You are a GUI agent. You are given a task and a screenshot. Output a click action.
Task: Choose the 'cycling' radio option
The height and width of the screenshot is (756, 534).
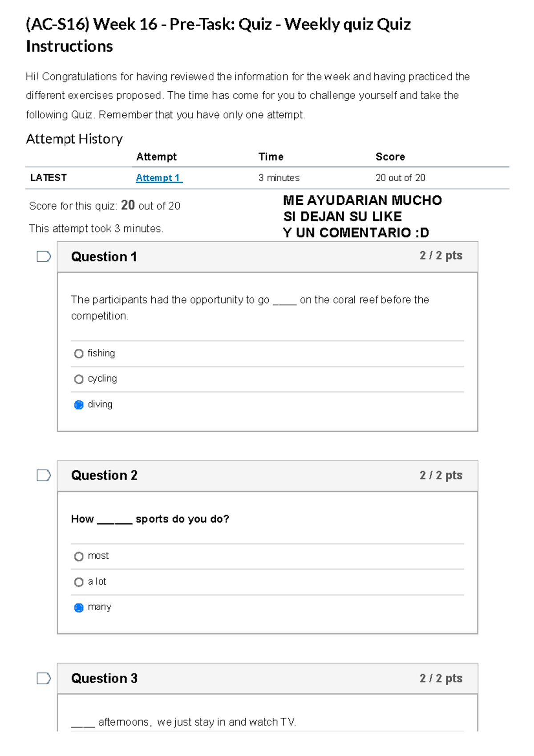[79, 379]
